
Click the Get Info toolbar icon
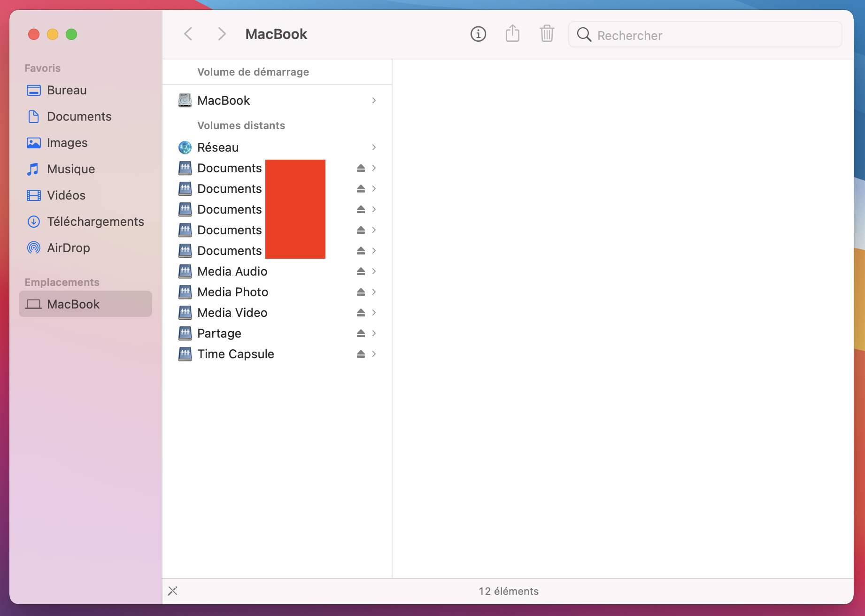coord(478,34)
